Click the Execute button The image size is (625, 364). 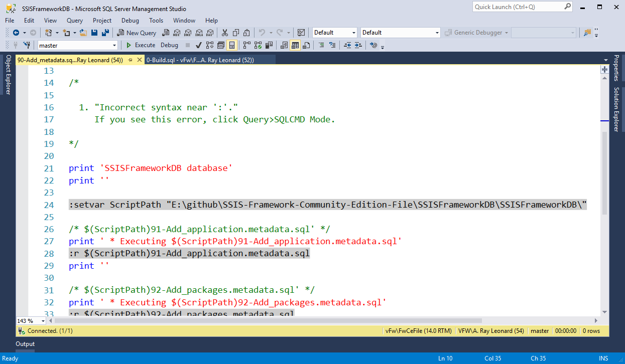coord(140,45)
